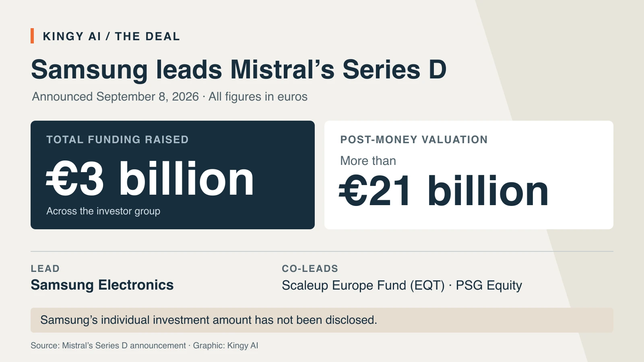Click the POST-MONEY VALUATION label
The width and height of the screenshot is (644, 362).
pyautogui.click(x=414, y=140)
